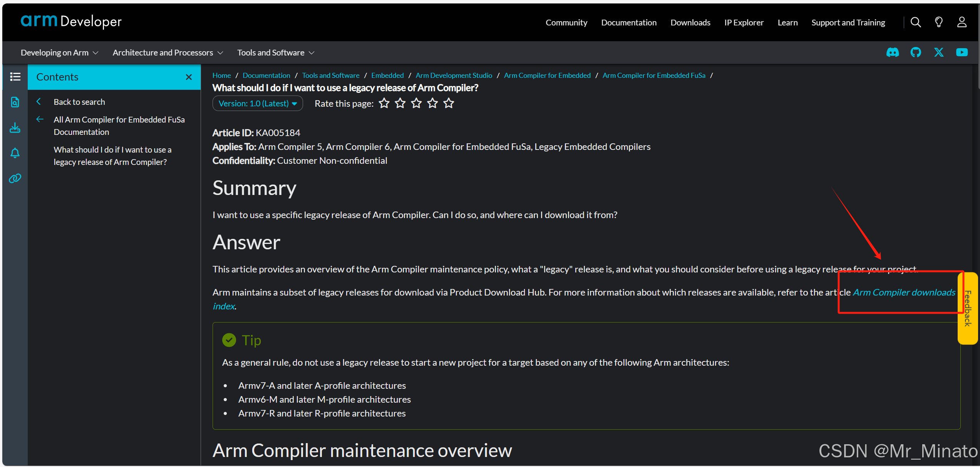Open the X social media icon

click(939, 52)
